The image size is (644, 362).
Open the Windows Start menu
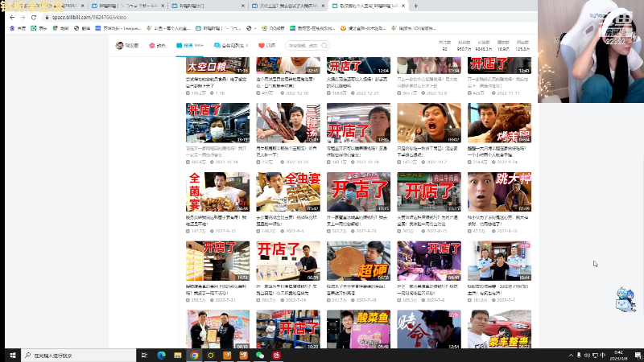coord(12,356)
